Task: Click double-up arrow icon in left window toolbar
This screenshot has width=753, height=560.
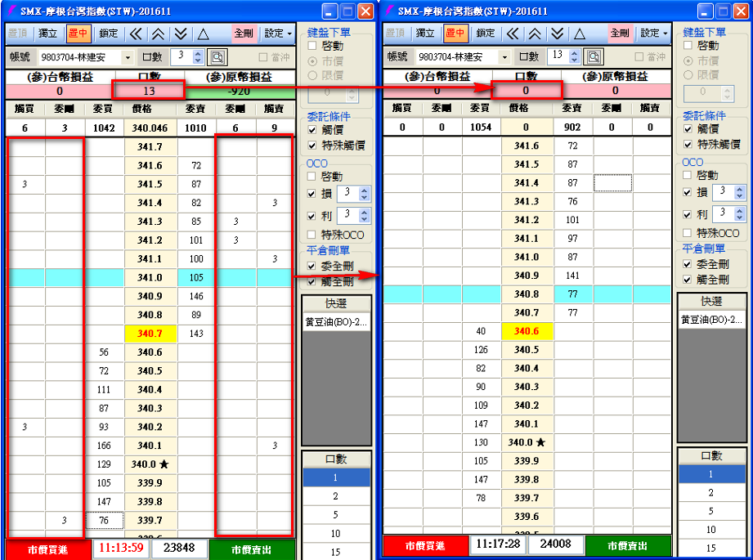Action: 158,34
